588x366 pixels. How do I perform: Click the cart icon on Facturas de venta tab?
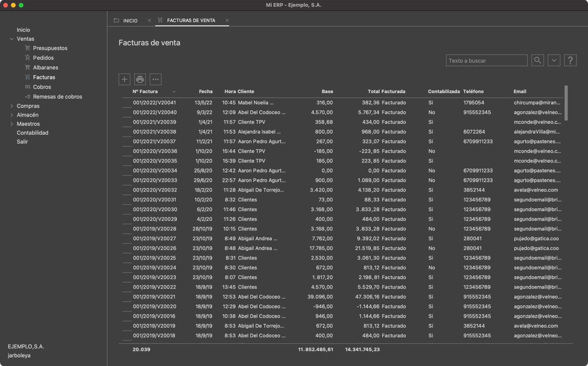160,20
